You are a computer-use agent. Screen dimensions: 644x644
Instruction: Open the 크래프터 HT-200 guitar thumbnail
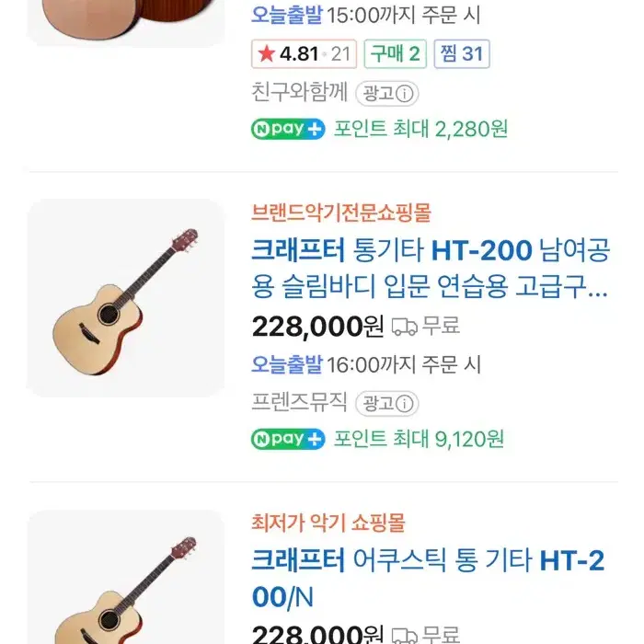[x=126, y=298]
